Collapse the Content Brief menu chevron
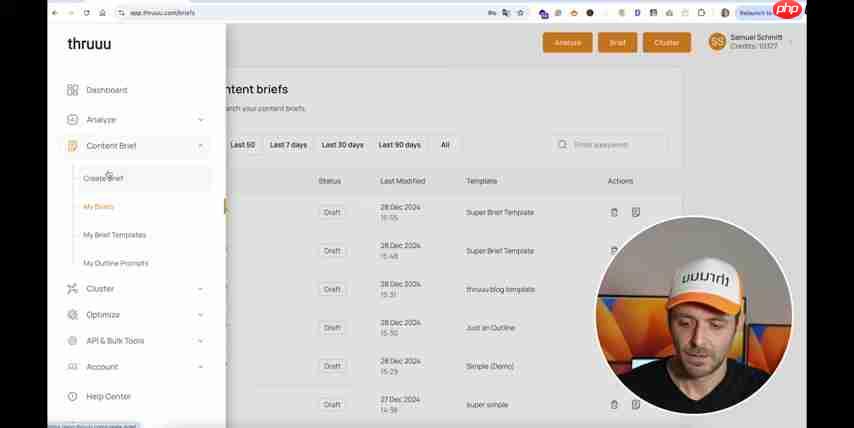The width and height of the screenshot is (854, 428). (200, 146)
